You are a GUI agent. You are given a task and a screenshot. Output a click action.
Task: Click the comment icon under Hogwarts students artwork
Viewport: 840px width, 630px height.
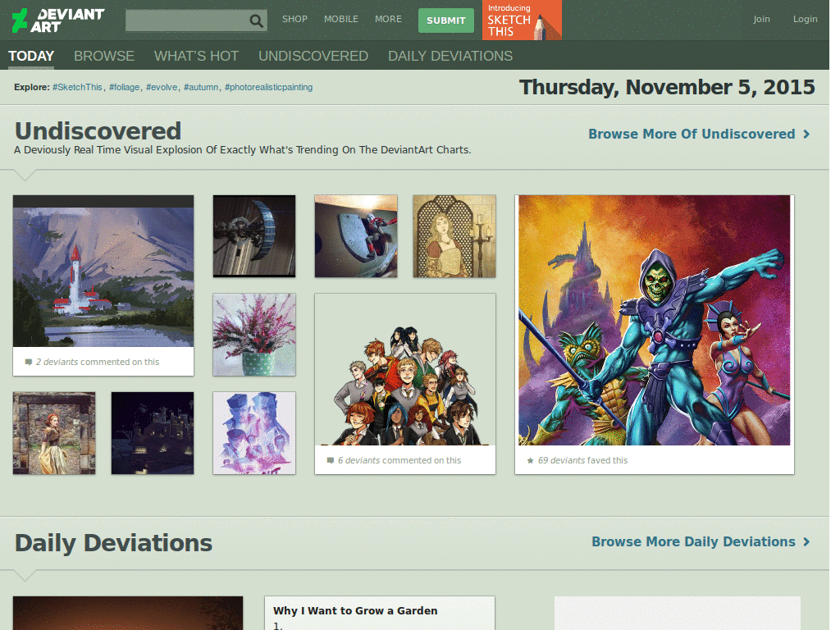pyautogui.click(x=331, y=460)
